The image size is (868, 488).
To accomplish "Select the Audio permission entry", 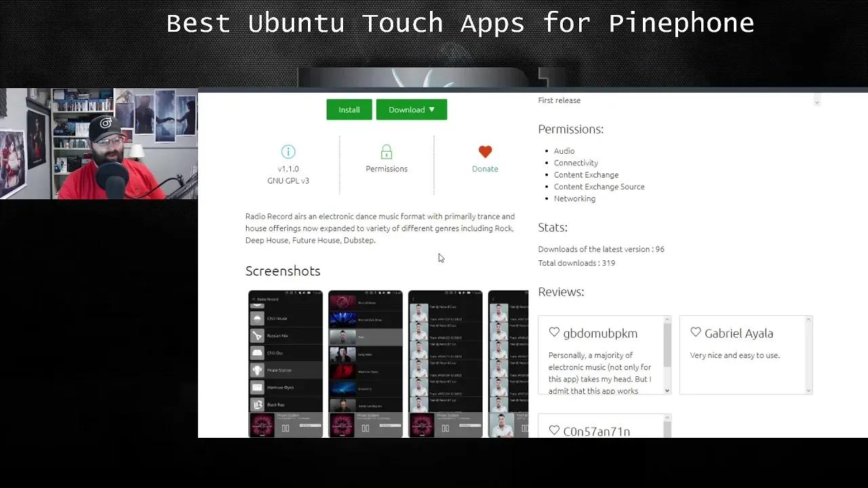I will 564,150.
